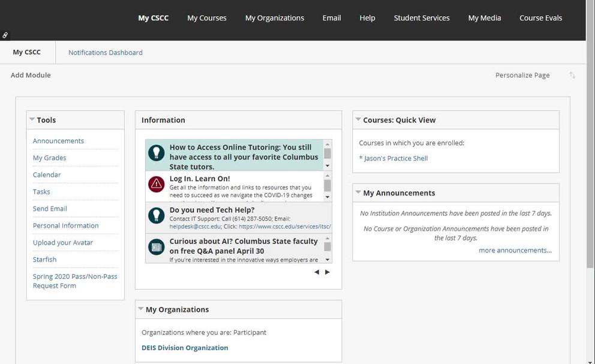Collapse the My Organizations module
Screen dimensions: 595x364
pos(141,309)
